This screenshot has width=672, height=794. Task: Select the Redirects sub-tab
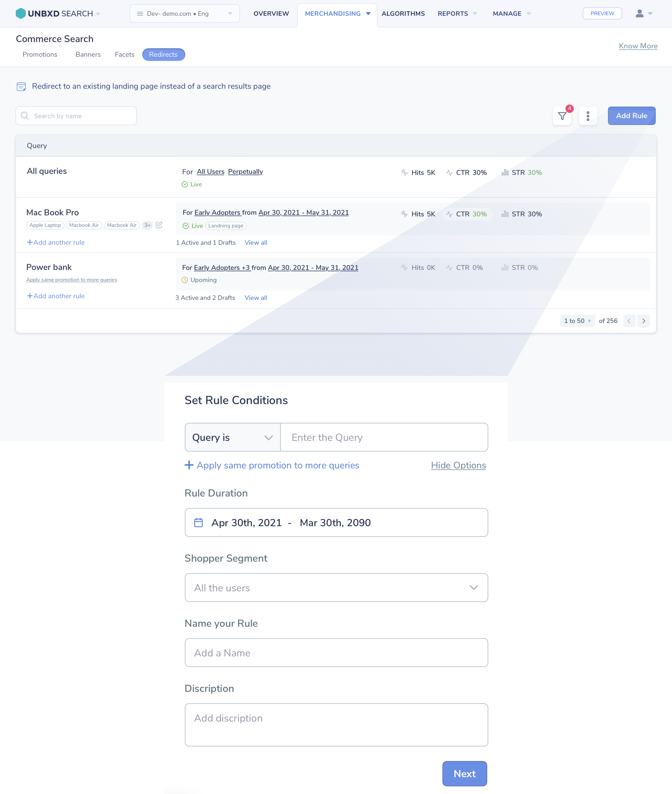click(164, 55)
